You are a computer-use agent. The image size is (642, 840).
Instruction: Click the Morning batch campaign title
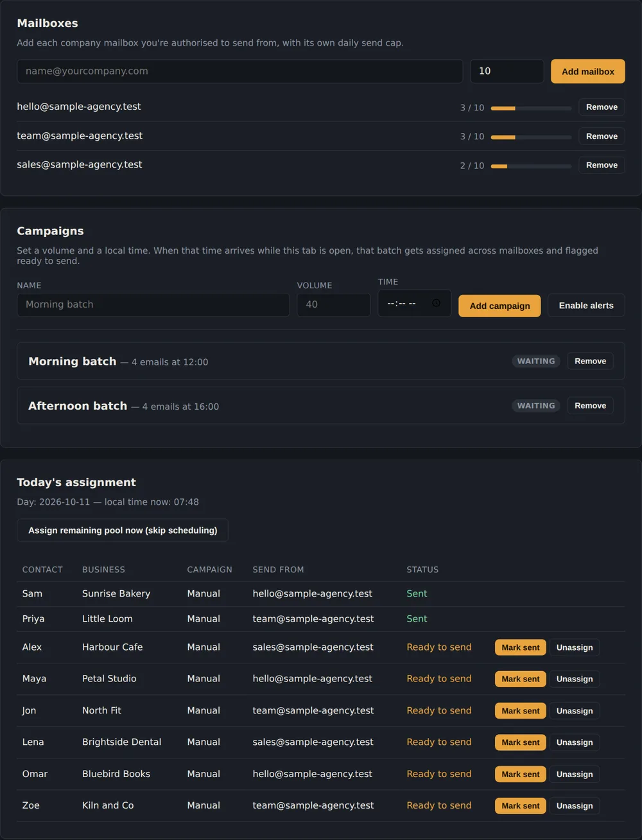pyautogui.click(x=73, y=361)
